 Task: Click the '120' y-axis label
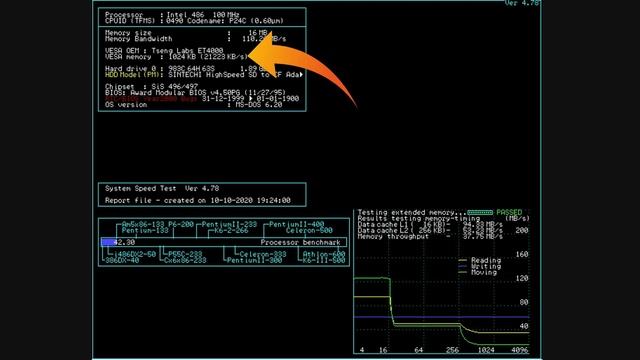pyautogui.click(x=522, y=278)
